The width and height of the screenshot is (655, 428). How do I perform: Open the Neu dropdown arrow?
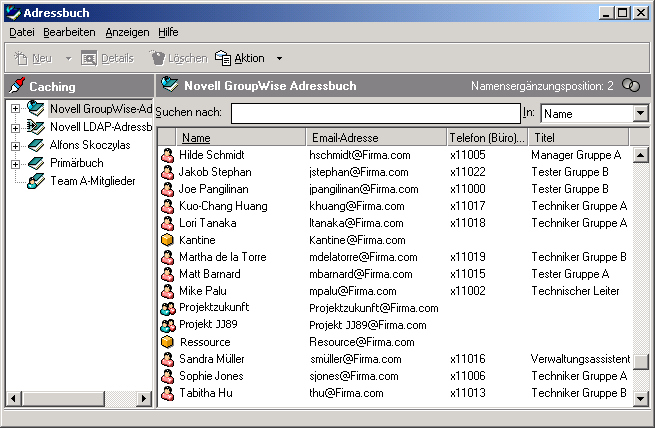69,59
